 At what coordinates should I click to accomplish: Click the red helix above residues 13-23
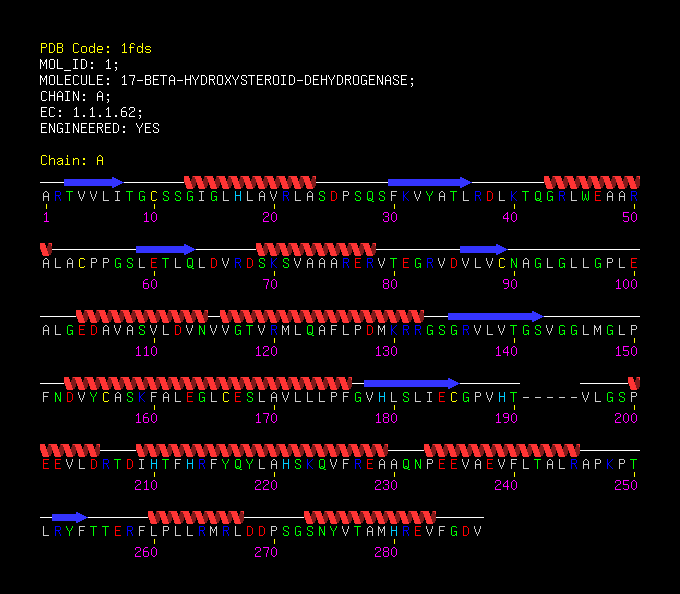(250, 182)
